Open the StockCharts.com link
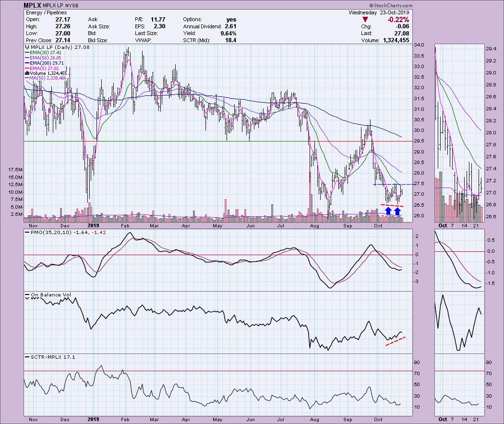504x424 pixels. tap(391, 5)
